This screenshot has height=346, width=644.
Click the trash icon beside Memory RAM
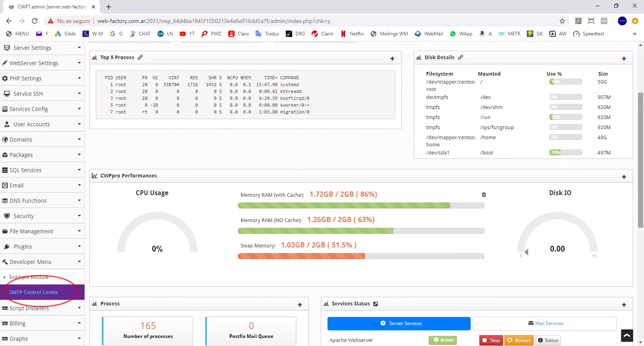pyautogui.click(x=484, y=195)
